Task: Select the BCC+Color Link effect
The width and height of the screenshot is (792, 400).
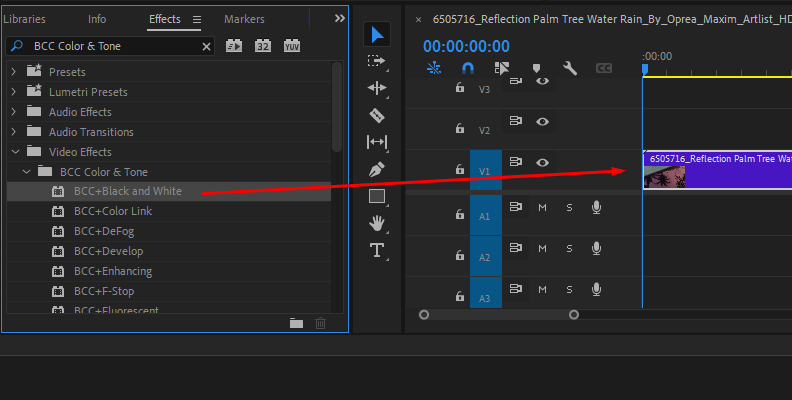Action: tap(112, 211)
